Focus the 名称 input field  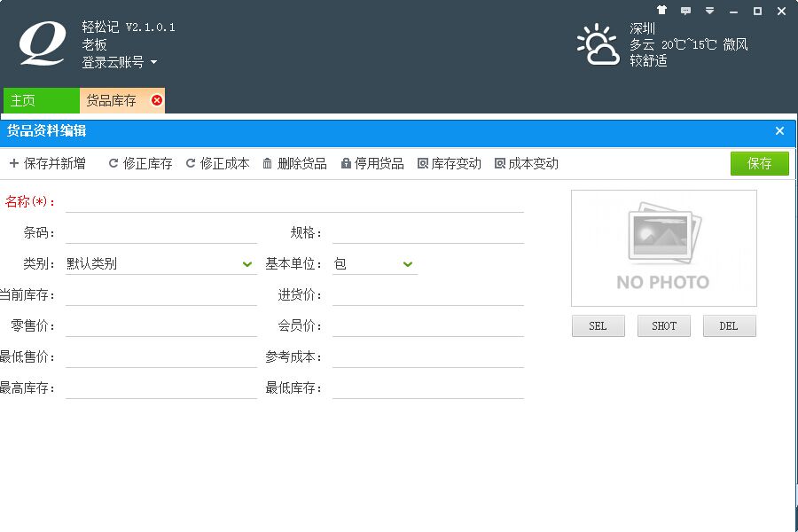coord(294,201)
